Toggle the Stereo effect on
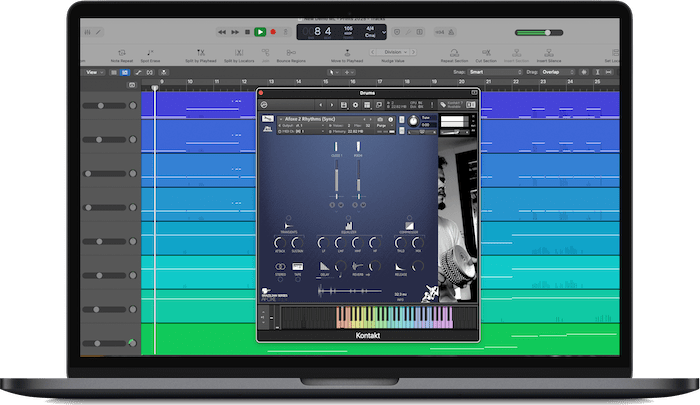The height and width of the screenshot is (405, 700). [x=280, y=265]
